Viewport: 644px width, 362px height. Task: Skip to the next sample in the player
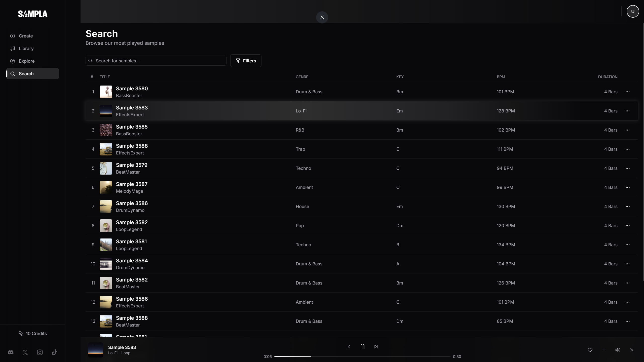(376, 346)
